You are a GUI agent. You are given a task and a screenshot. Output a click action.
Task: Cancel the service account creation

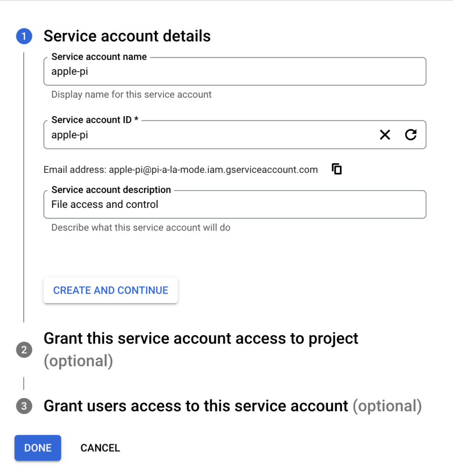coord(100,448)
